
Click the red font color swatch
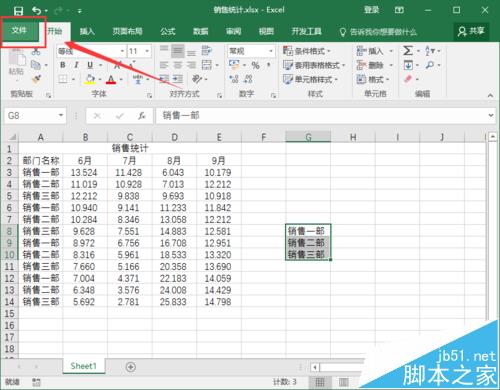111,79
